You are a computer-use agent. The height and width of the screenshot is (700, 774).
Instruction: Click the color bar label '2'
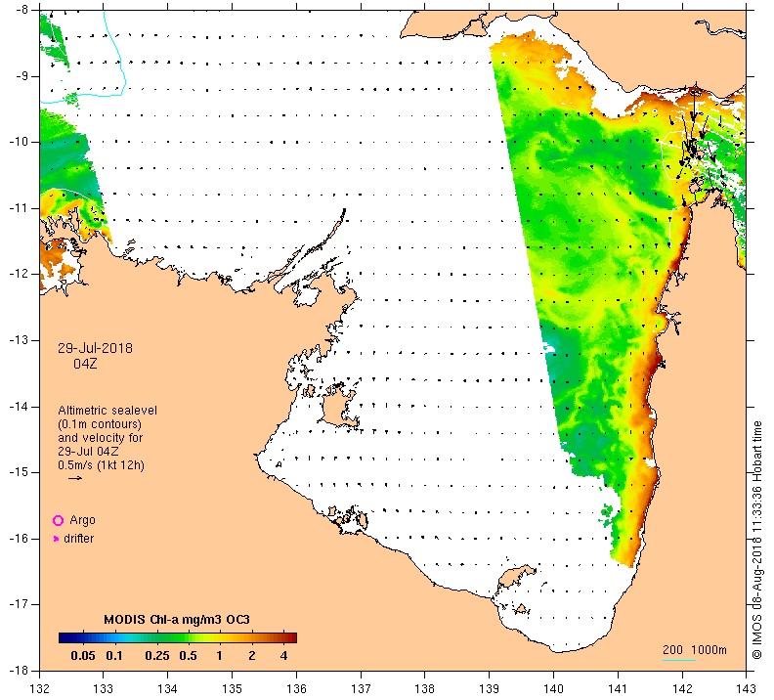(252, 656)
